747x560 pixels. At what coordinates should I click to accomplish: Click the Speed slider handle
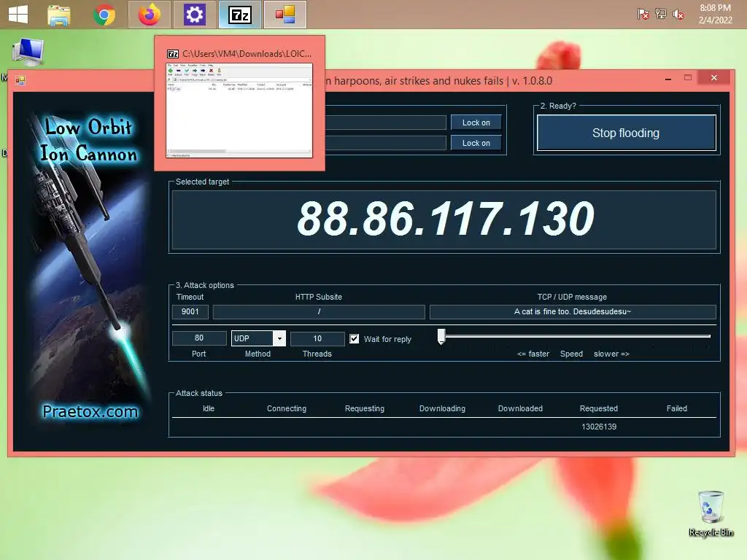pos(441,336)
